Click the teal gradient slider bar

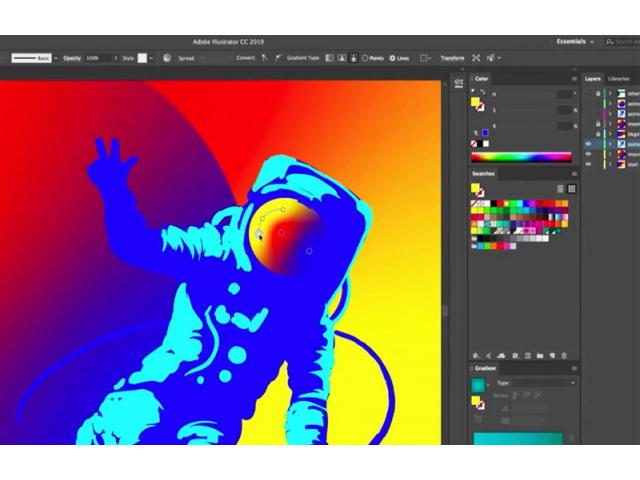518,438
